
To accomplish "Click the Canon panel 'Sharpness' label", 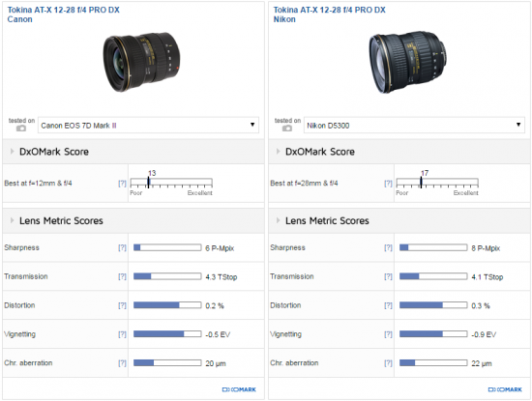I will tap(21, 247).
